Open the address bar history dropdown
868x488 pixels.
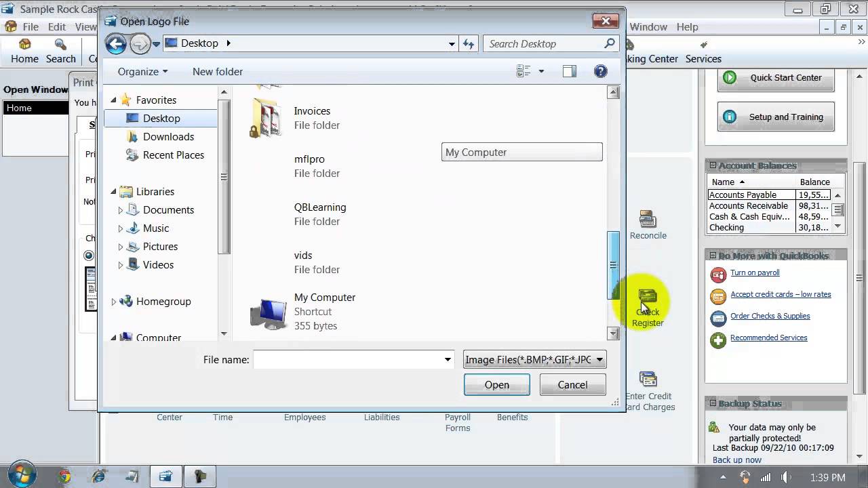coord(452,44)
